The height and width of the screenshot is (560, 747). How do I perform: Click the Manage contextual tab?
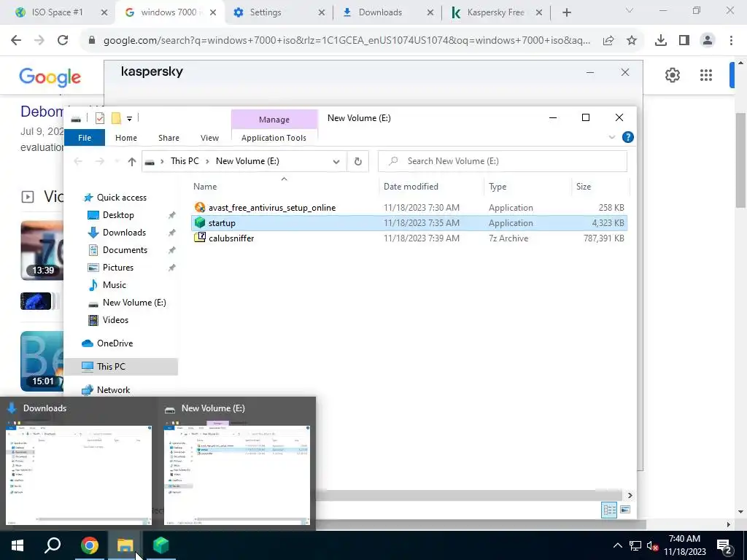click(x=274, y=120)
